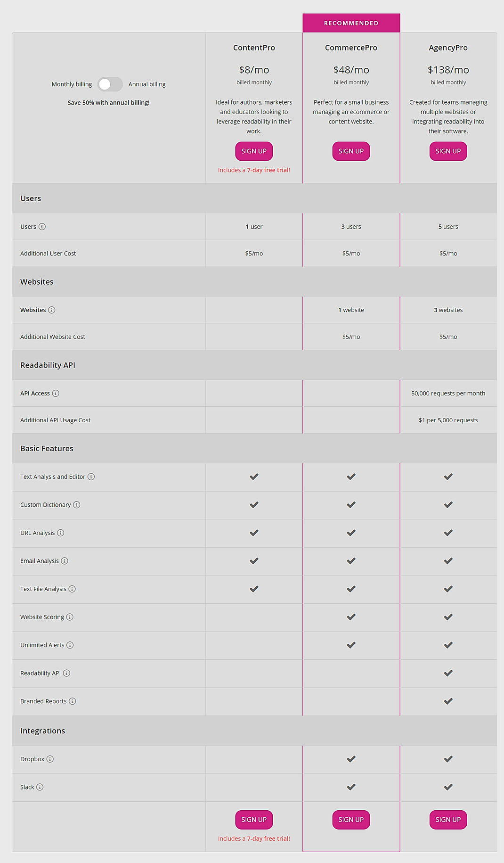Click the Dropbox integration info icon
504x863 pixels.
49,759
